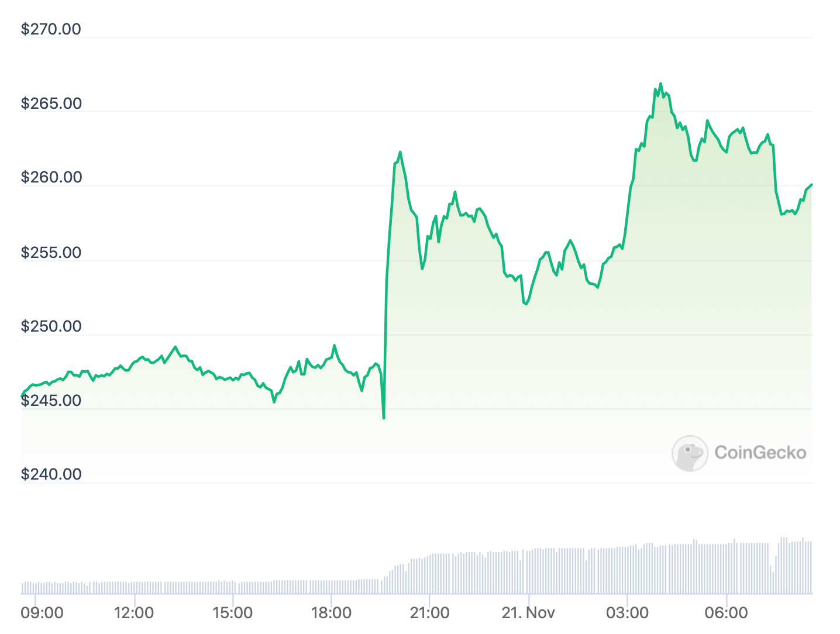Click the 21:00 time marker
The width and height of the screenshot is (840, 634).
tap(429, 613)
